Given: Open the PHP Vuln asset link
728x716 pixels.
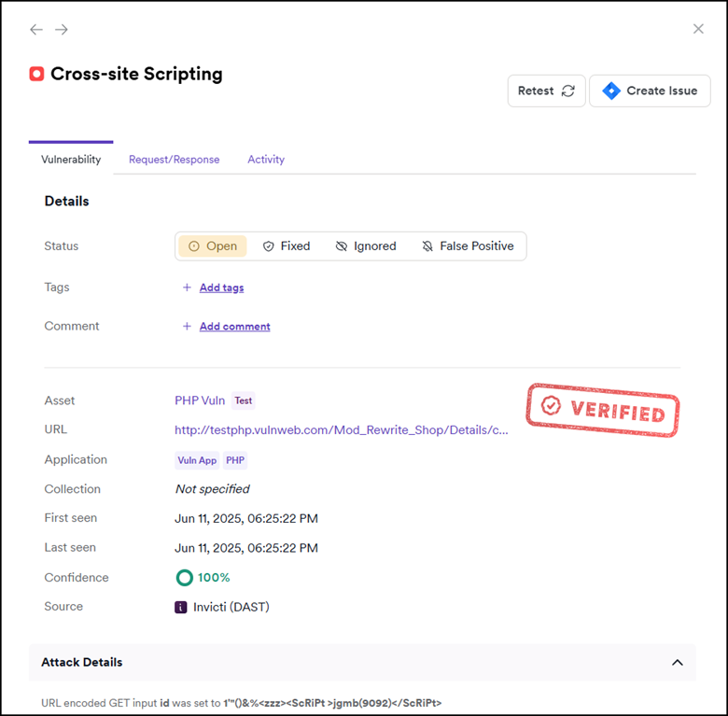Looking at the screenshot, I should point(200,400).
